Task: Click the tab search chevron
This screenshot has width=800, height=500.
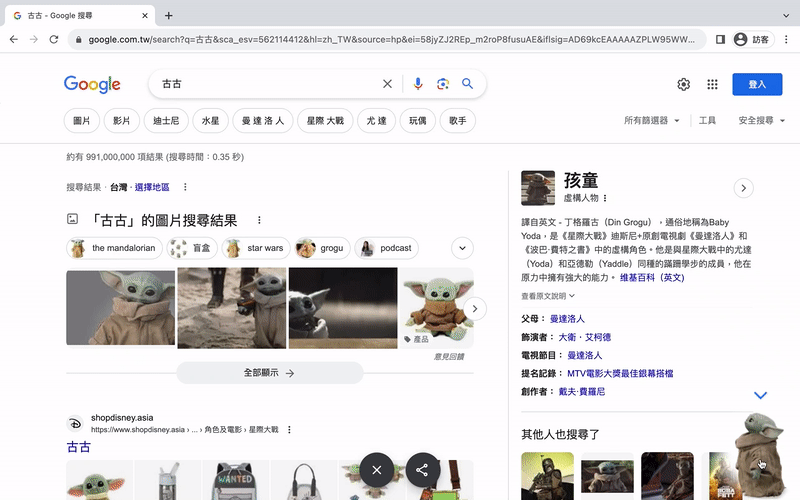Action: pos(786,16)
